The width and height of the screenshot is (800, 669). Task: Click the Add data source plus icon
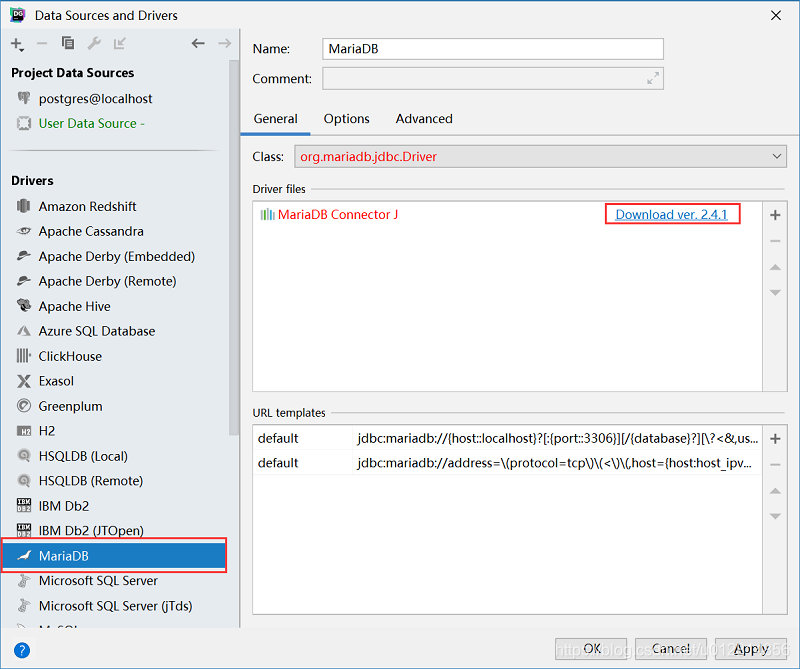point(17,44)
